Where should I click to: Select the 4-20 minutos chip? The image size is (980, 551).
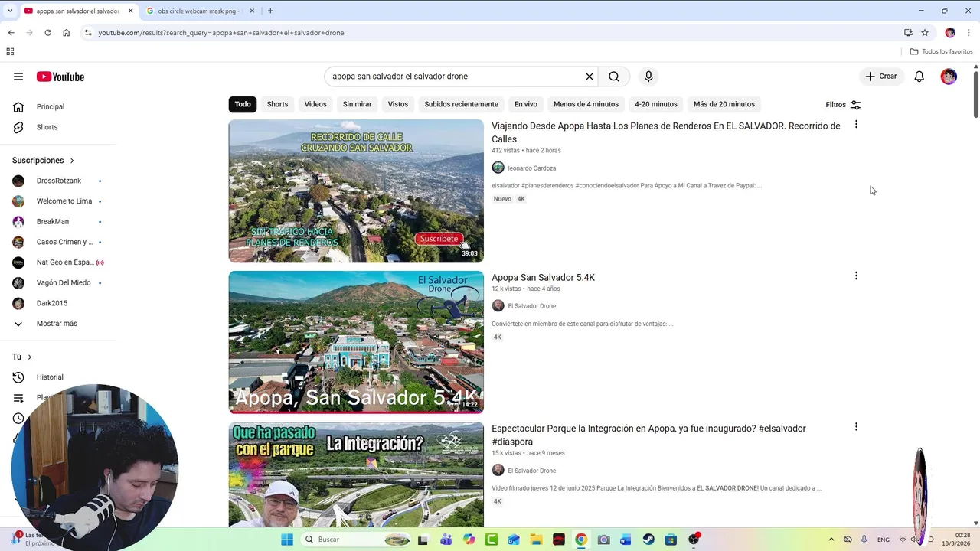[x=656, y=104]
